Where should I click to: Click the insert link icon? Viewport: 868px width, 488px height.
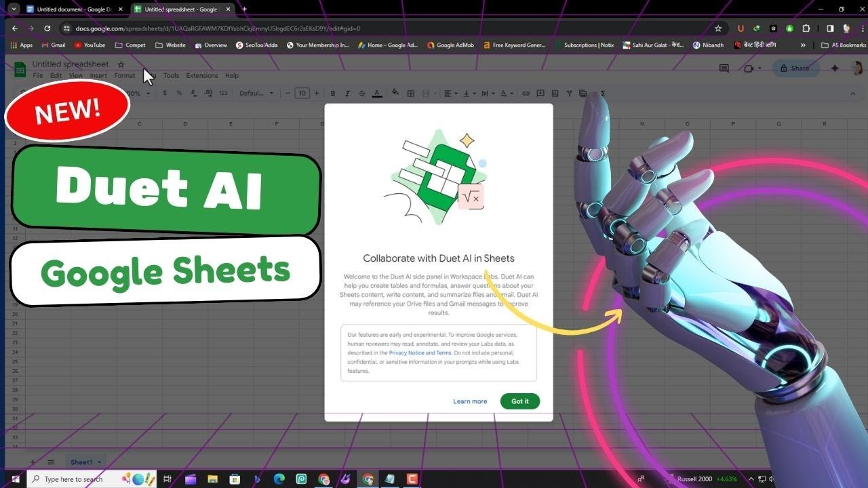point(527,94)
